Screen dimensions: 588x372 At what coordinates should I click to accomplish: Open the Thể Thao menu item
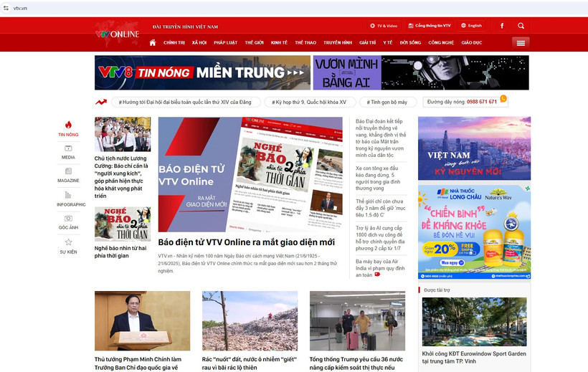click(x=305, y=43)
